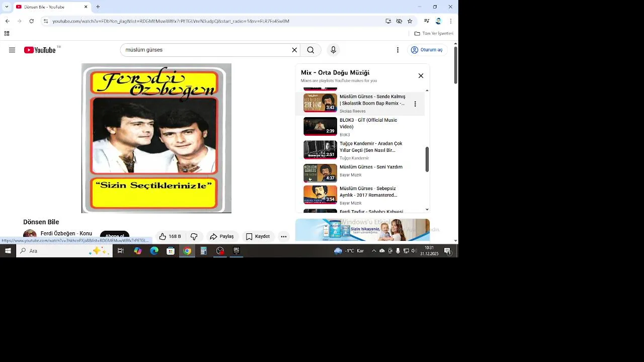Clear the search text with X

tap(294, 50)
